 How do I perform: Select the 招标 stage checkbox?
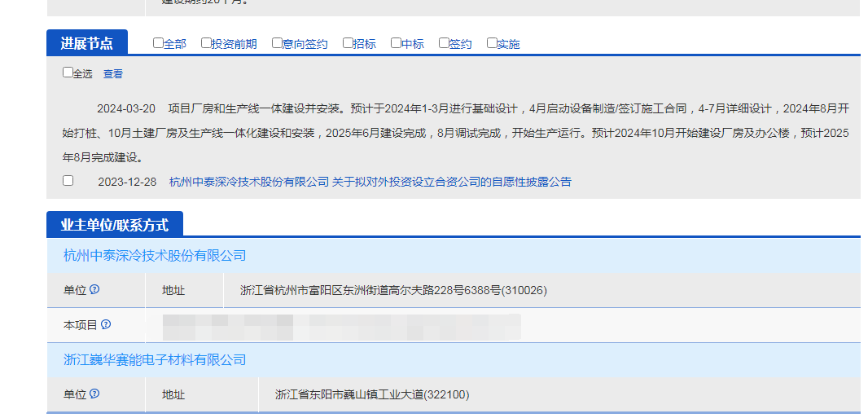click(x=348, y=43)
